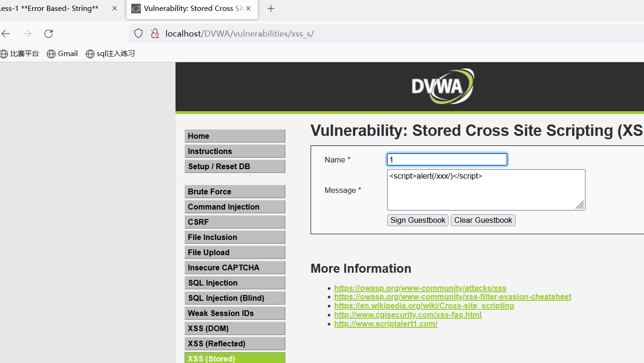Screen dimensions: 644x363
Task: Open cgisecurity xss-faq link
Action: point(408,315)
